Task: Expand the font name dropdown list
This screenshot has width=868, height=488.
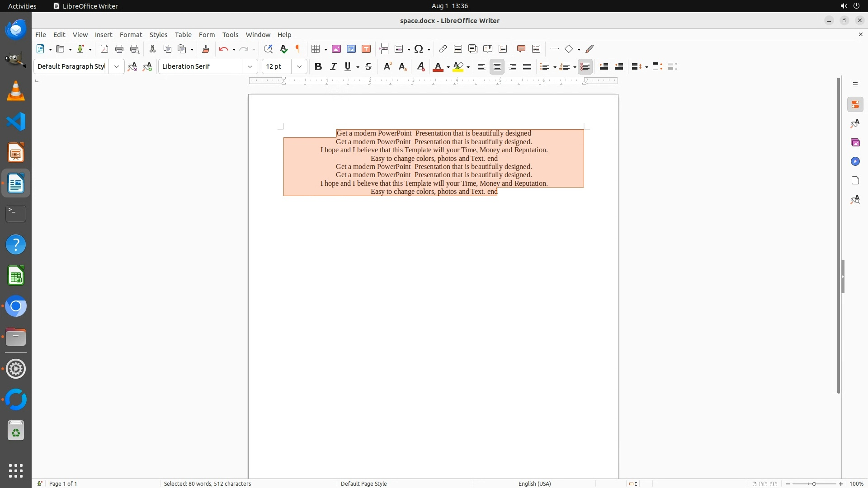Action: pos(250,66)
